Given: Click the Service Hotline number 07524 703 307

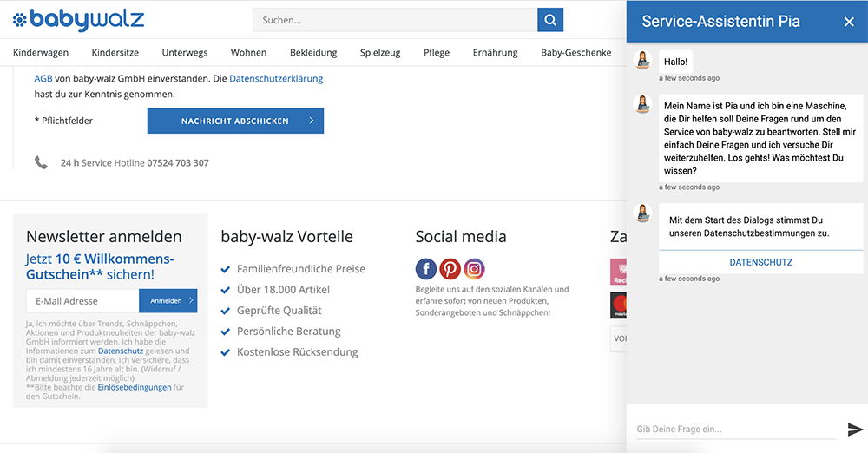Looking at the screenshot, I should click(178, 163).
